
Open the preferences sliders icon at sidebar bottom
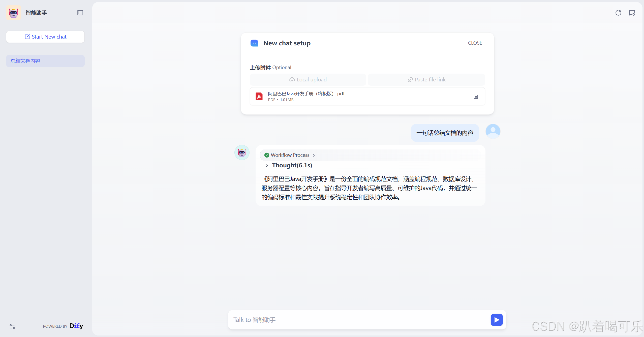click(x=12, y=326)
